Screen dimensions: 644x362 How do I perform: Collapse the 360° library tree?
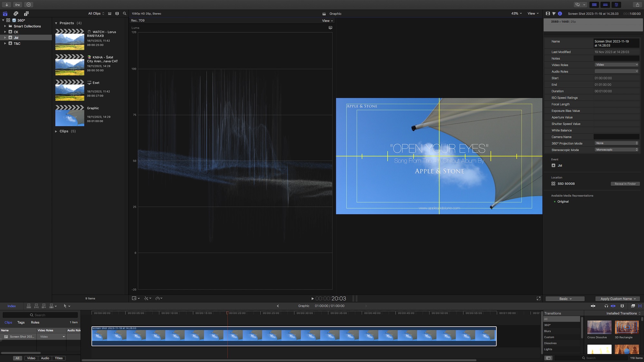pos(3,20)
